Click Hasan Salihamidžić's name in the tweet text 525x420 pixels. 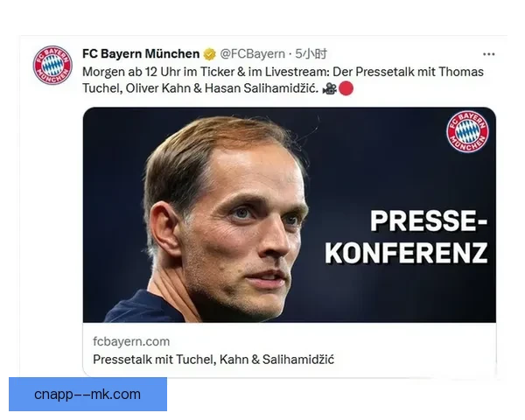pos(261,88)
